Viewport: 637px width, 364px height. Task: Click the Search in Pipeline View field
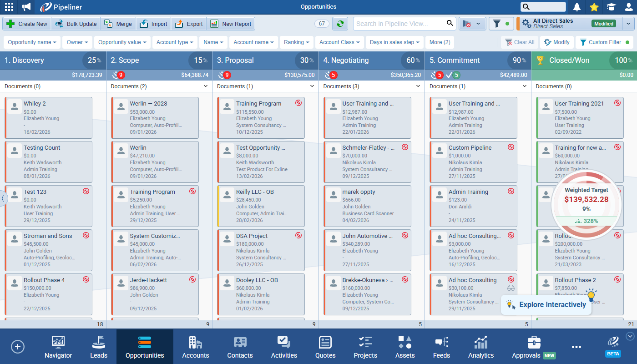398,24
